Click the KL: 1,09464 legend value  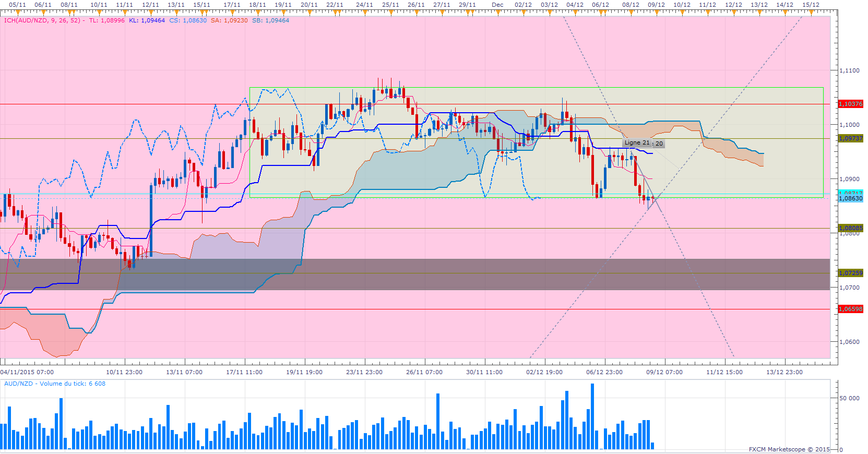click(x=147, y=20)
